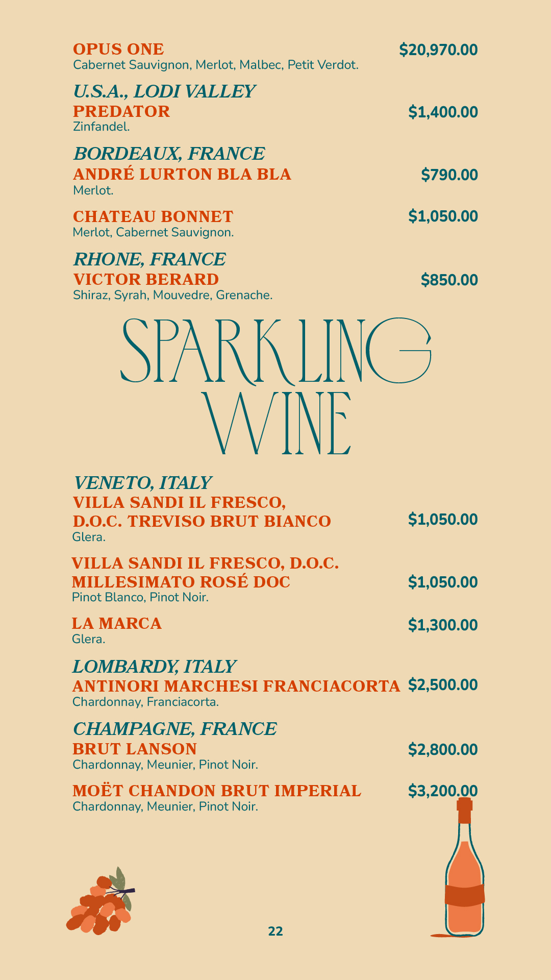Click the $2,800.00 Brut Lanson price
The image size is (551, 980).
tap(443, 750)
